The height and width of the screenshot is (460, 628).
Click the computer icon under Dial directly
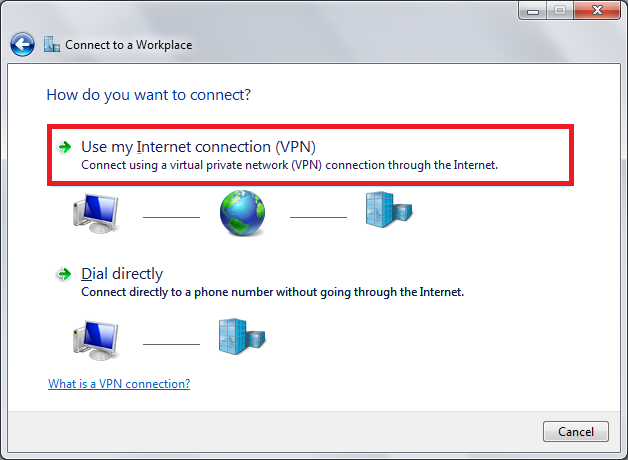tap(96, 340)
